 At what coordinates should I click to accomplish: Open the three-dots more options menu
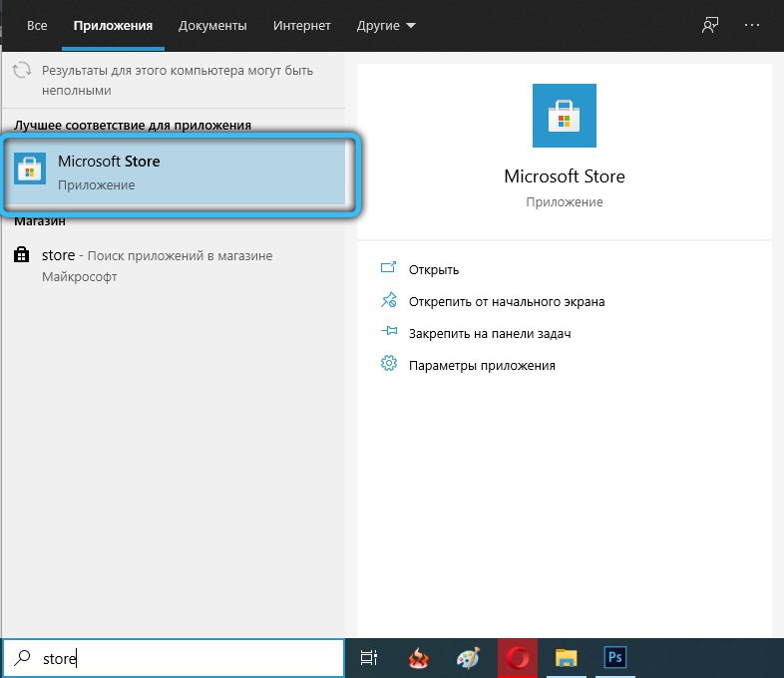click(757, 25)
